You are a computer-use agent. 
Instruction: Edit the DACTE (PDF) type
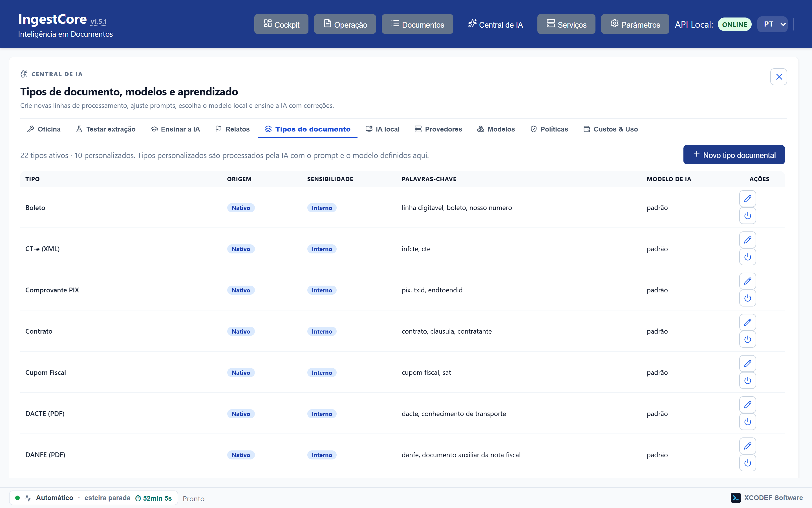747,405
